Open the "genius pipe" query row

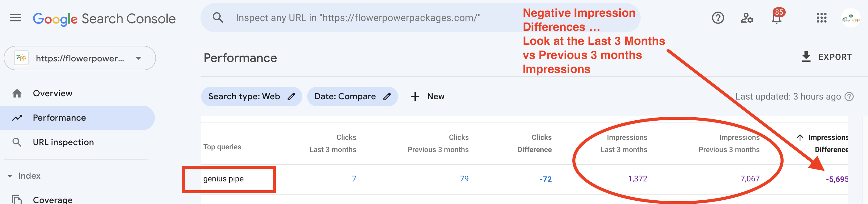click(223, 179)
